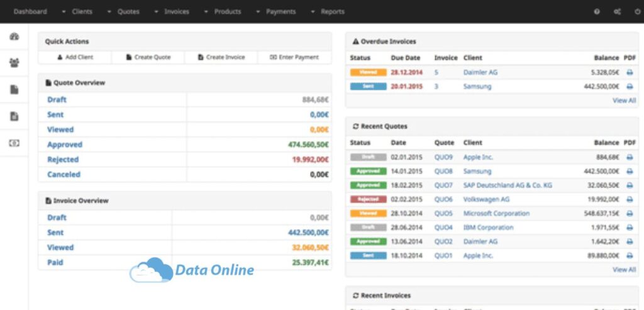Expand the Payments menu in navbar

pyautogui.click(x=275, y=11)
